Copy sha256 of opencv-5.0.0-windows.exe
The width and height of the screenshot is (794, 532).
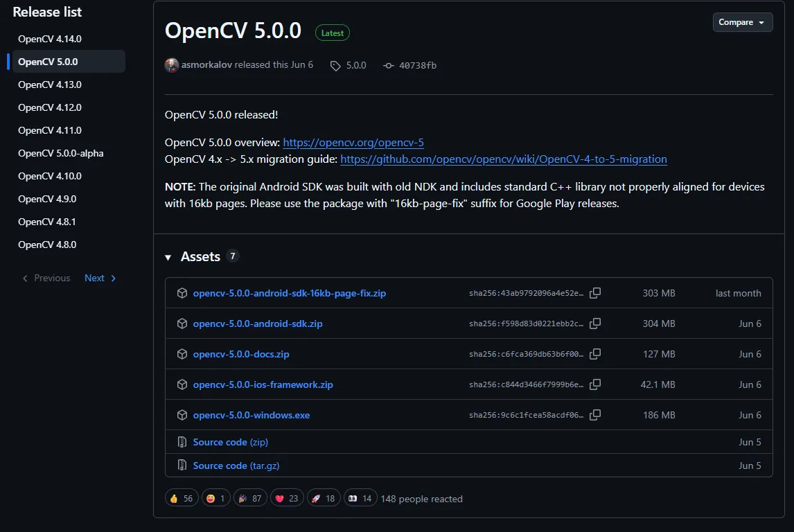(595, 414)
